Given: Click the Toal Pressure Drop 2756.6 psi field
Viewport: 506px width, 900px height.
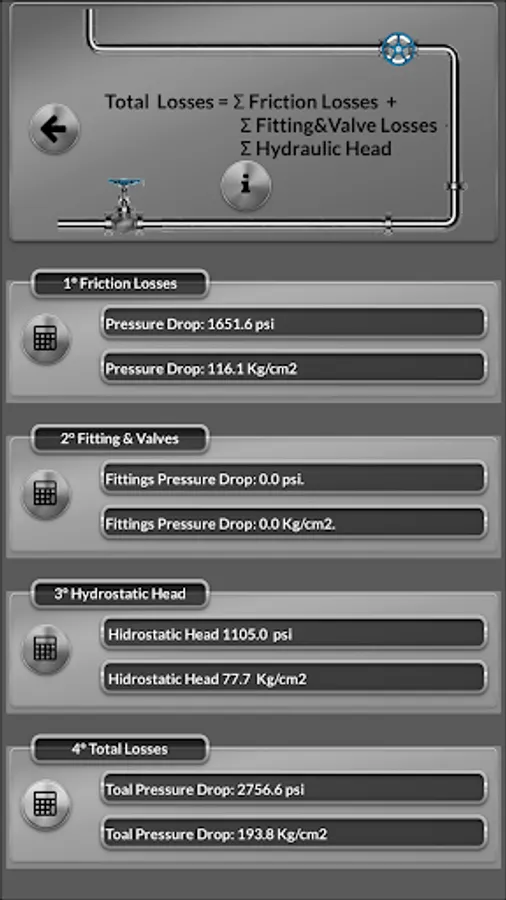Looking at the screenshot, I should pyautogui.click(x=294, y=789).
